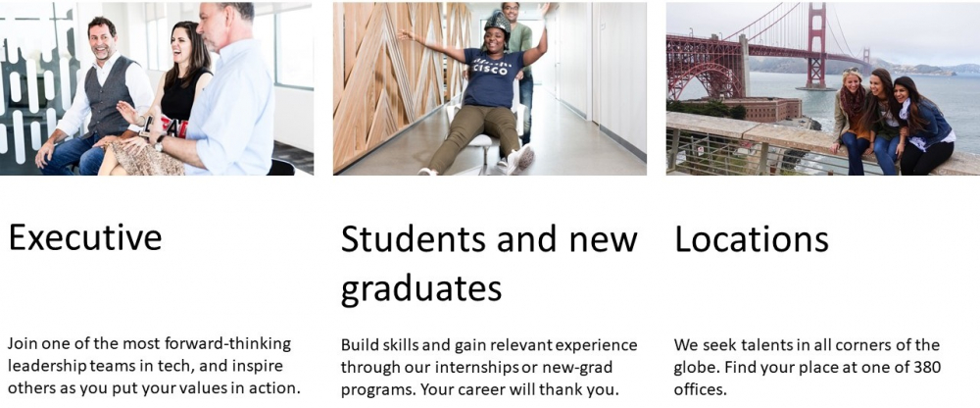This screenshot has width=980, height=408.
Task: Click the three women sitting on wall
Action: click(893, 122)
